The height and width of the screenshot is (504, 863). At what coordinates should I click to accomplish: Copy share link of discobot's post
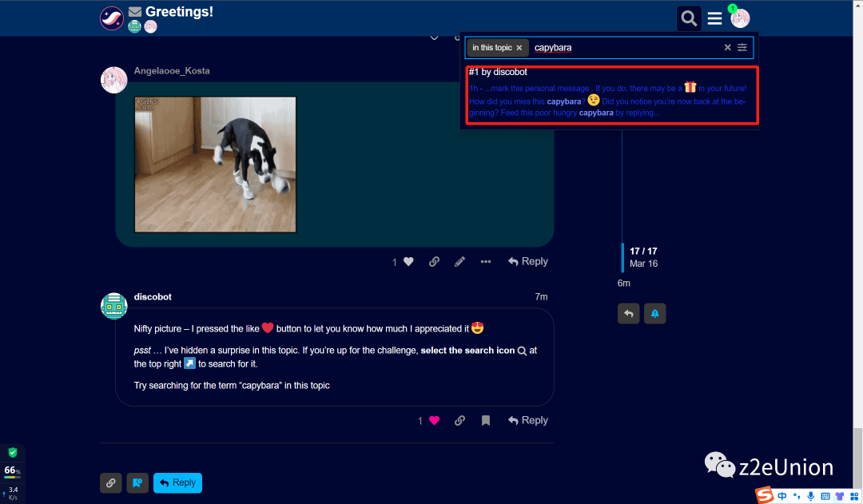point(459,420)
